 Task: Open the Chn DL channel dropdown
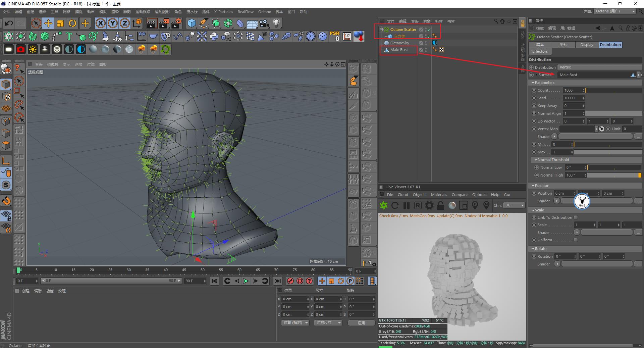[x=514, y=205]
